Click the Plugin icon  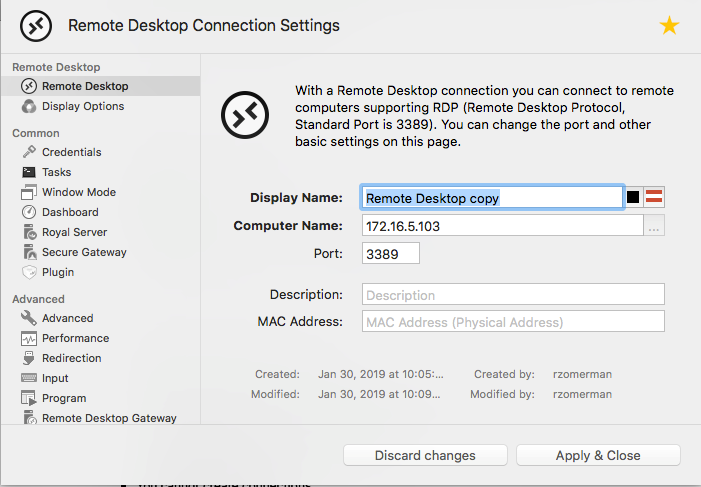[29, 272]
